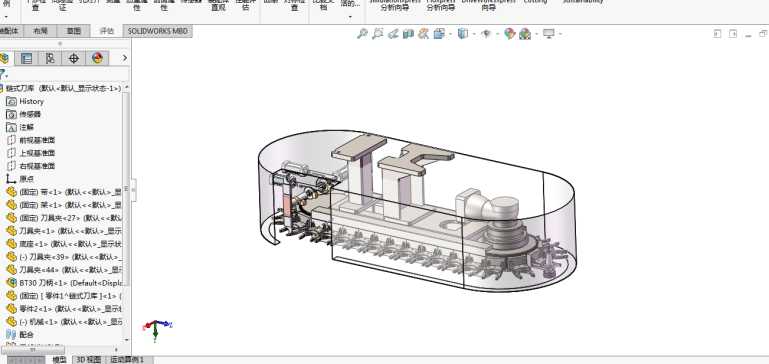Select the 零件2<1> component
This screenshot has height=364, width=769.
pyautogui.click(x=64, y=309)
